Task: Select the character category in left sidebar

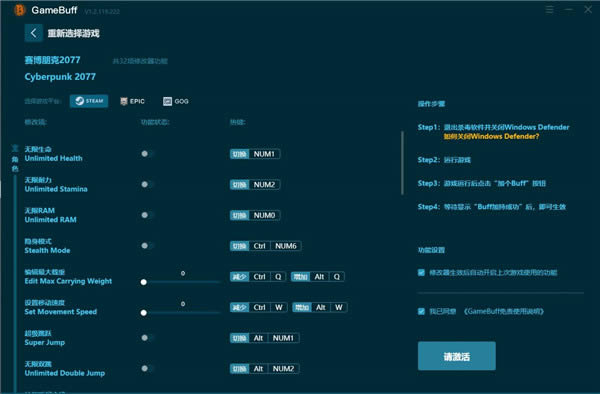Action: pos(15,158)
